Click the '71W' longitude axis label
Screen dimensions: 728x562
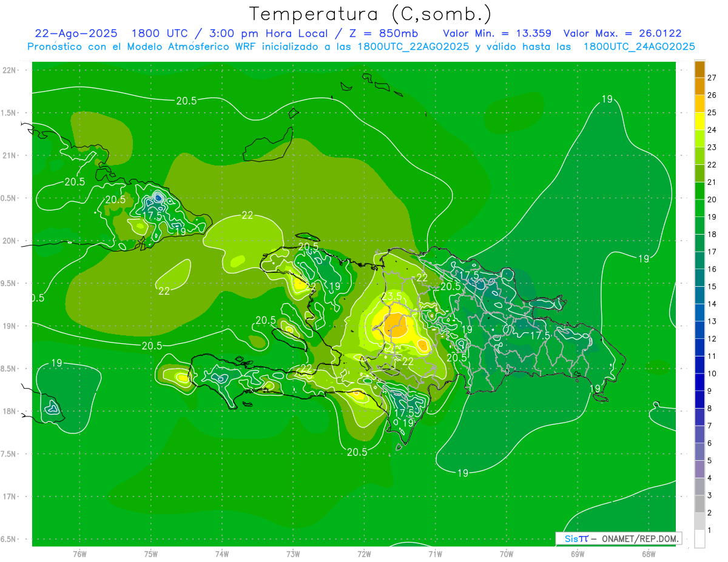tap(435, 554)
